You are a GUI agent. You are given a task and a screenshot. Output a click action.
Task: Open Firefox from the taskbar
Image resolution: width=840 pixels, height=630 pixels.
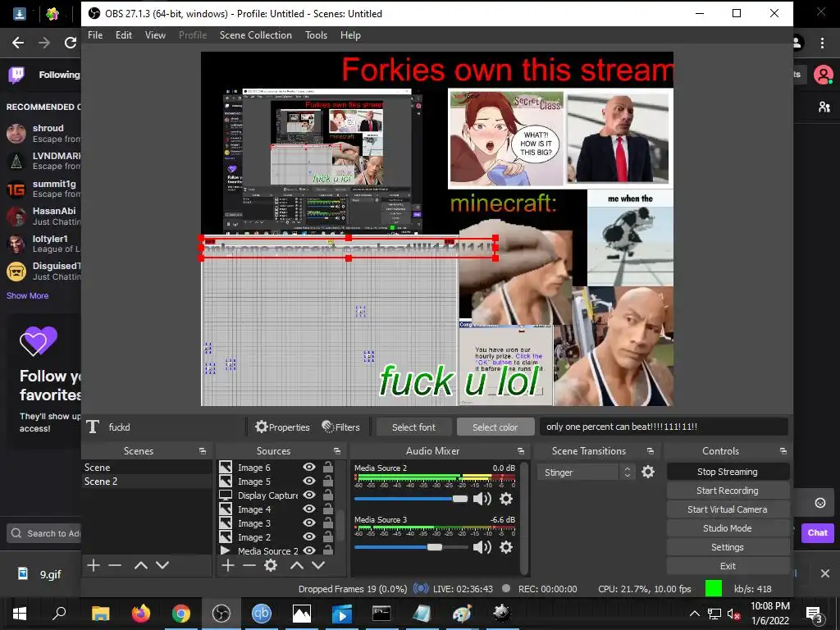[141, 614]
